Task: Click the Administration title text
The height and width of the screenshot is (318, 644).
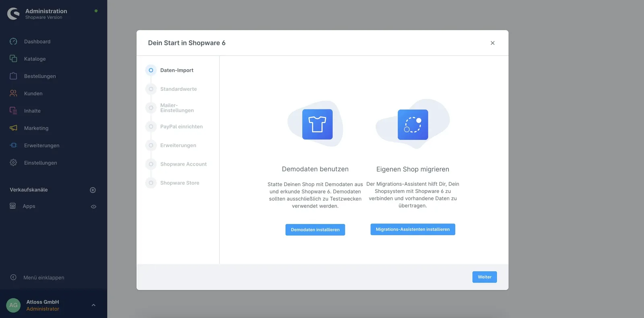Action: pyautogui.click(x=46, y=11)
